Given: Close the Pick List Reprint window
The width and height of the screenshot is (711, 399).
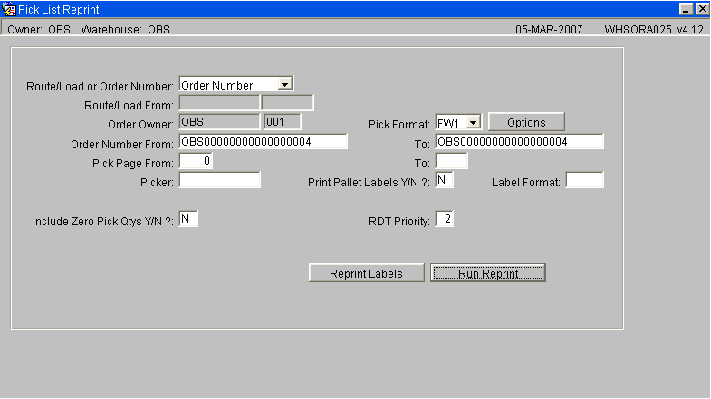Looking at the screenshot, I should 702,9.
